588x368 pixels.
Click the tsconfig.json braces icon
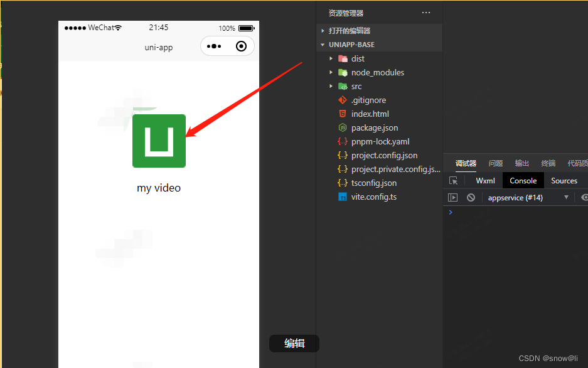(343, 183)
